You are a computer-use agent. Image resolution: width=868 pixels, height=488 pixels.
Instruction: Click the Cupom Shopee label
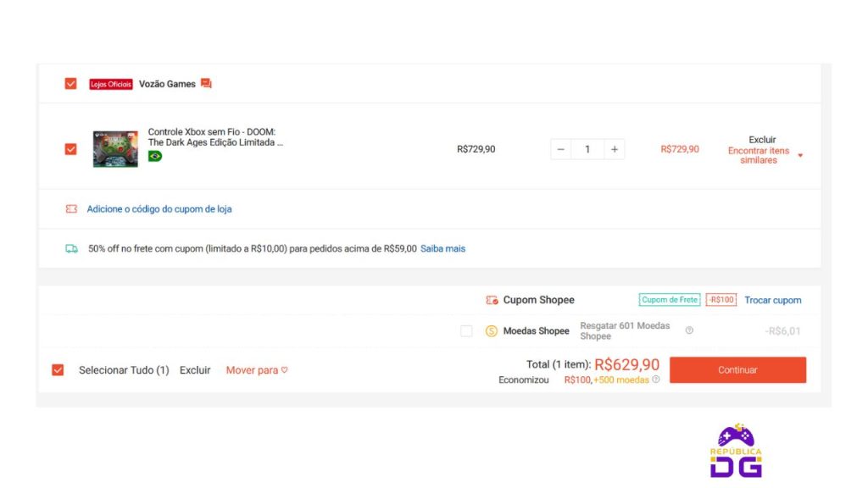click(x=538, y=300)
